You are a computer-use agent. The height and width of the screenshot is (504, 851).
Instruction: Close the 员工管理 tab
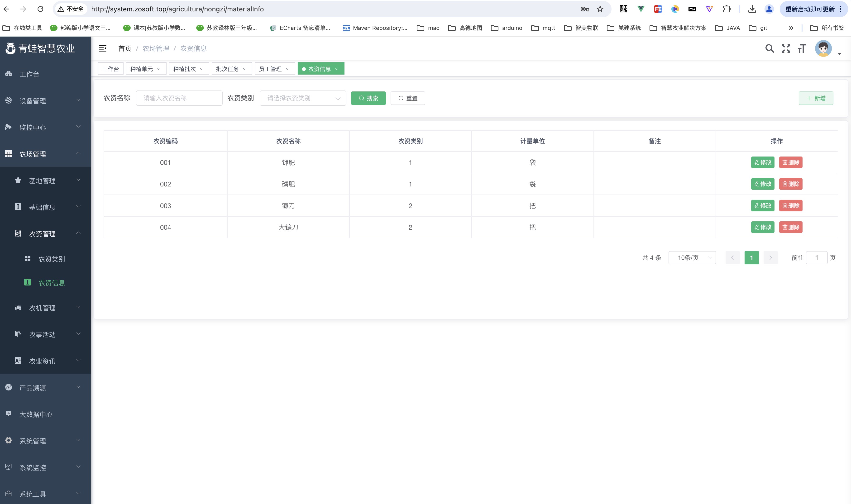pos(287,69)
